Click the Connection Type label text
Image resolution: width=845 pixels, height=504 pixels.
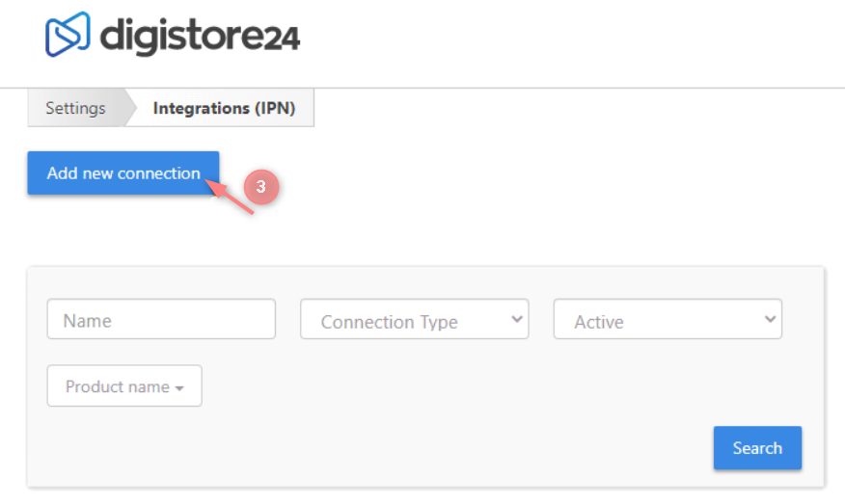pos(389,322)
